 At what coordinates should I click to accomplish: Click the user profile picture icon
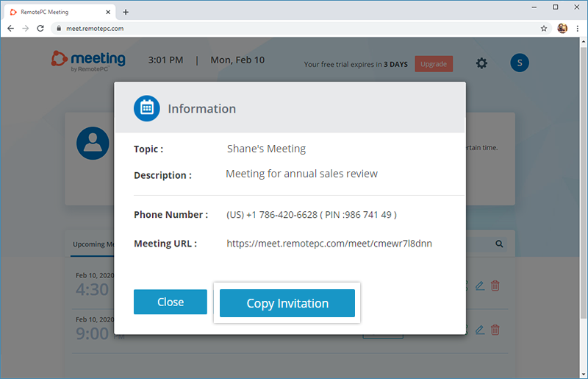[x=93, y=143]
